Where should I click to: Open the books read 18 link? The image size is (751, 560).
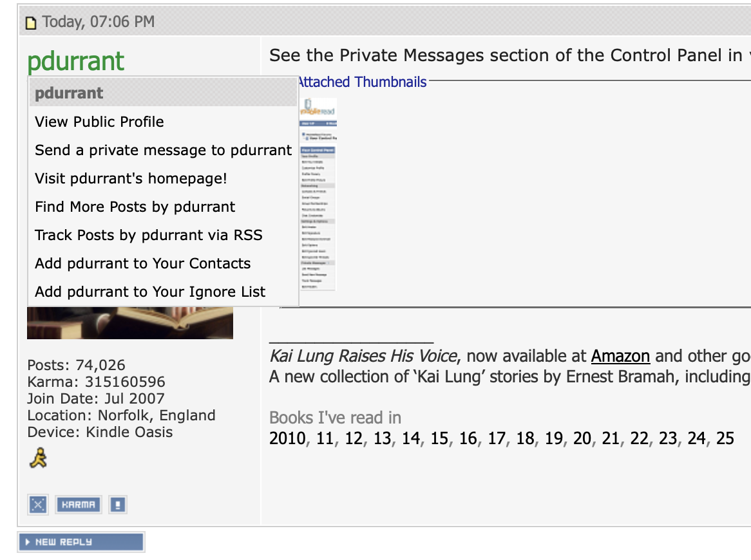coord(525,438)
